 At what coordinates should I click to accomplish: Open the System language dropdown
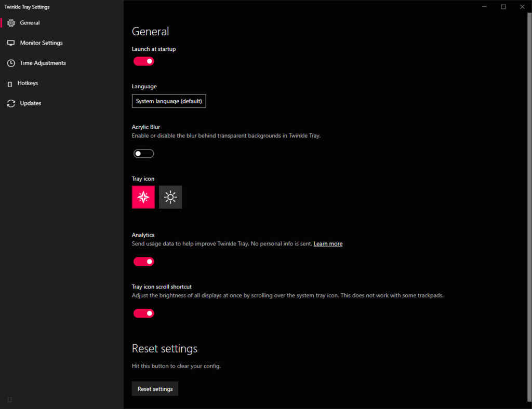(169, 101)
